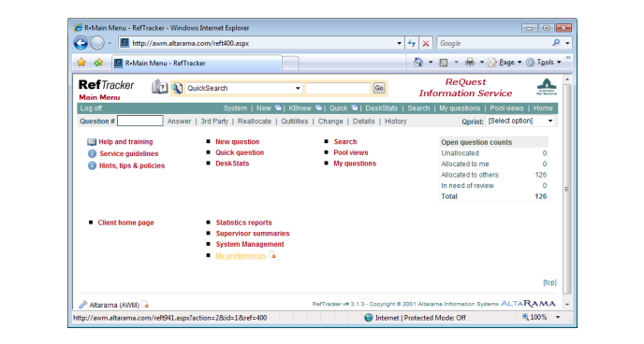Click the History toolbar link
Viewport: 644px width, 344px height.
pyautogui.click(x=396, y=122)
